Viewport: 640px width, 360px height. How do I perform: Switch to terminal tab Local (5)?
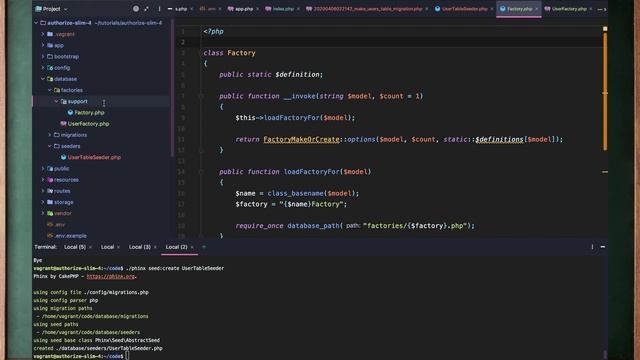75,247
